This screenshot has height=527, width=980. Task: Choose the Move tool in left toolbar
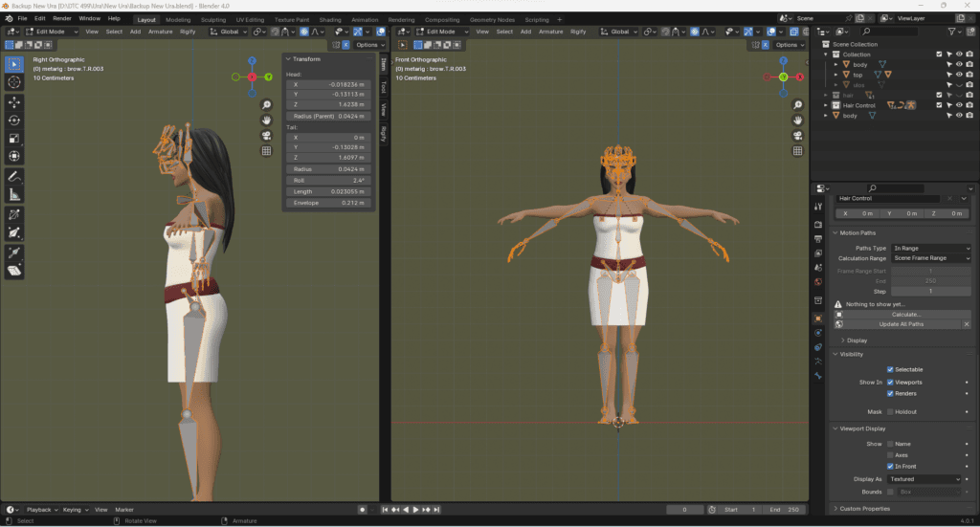tap(14, 101)
